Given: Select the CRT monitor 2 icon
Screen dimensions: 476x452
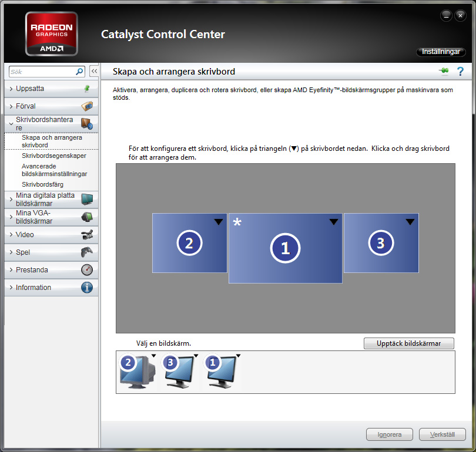Looking at the screenshot, I should [136, 372].
